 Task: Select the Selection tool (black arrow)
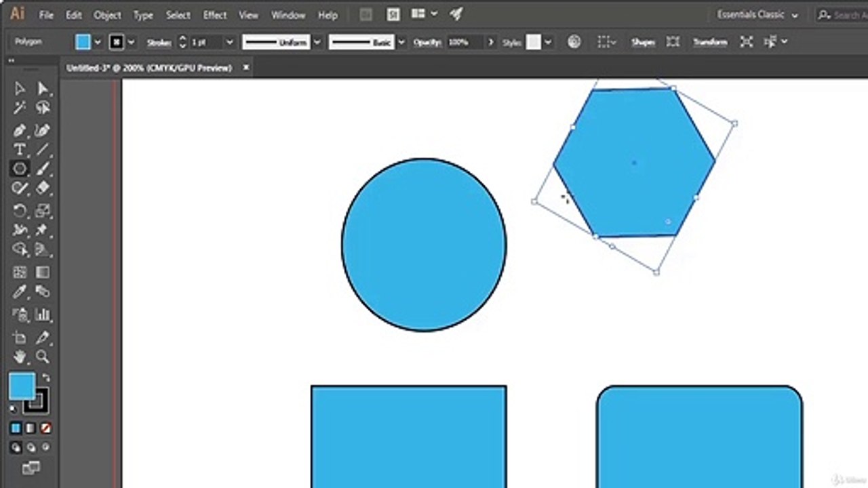[x=20, y=89]
